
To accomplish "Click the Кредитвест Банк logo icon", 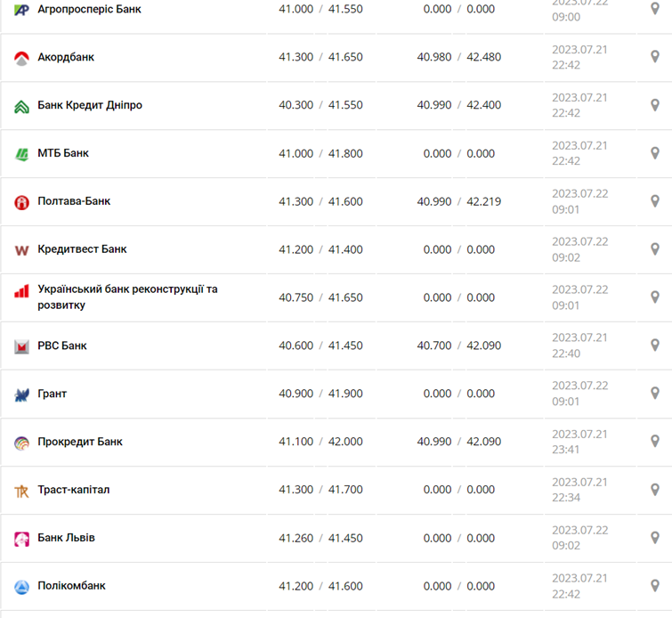I will [22, 250].
